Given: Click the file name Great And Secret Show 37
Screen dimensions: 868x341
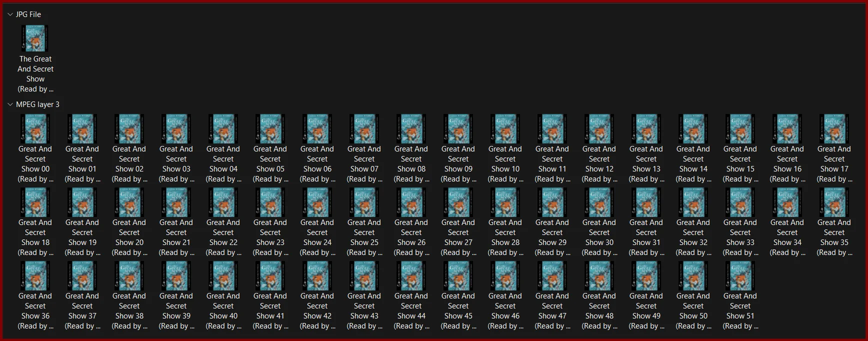Looking at the screenshot, I should pos(82,311).
